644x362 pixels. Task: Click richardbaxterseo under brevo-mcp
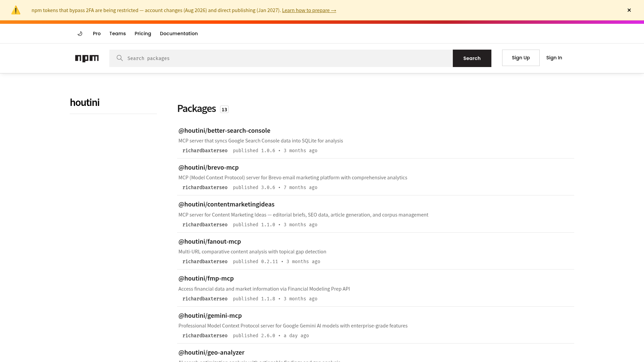205,187
